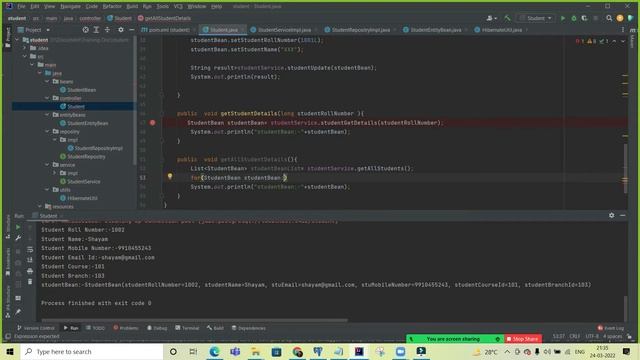Toggle soft-wrap in Run console
Image resolution: width=640 pixels, height=360 pixels.
pyautogui.click(x=30, y=249)
